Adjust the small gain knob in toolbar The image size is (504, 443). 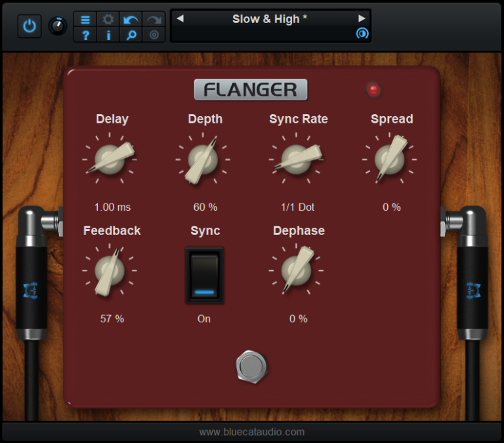58,26
